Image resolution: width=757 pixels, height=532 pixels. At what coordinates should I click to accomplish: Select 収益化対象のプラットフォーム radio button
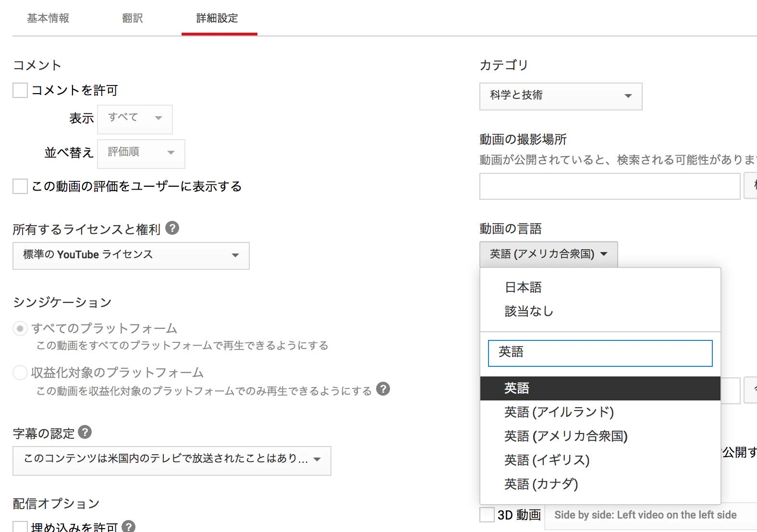coord(20,373)
